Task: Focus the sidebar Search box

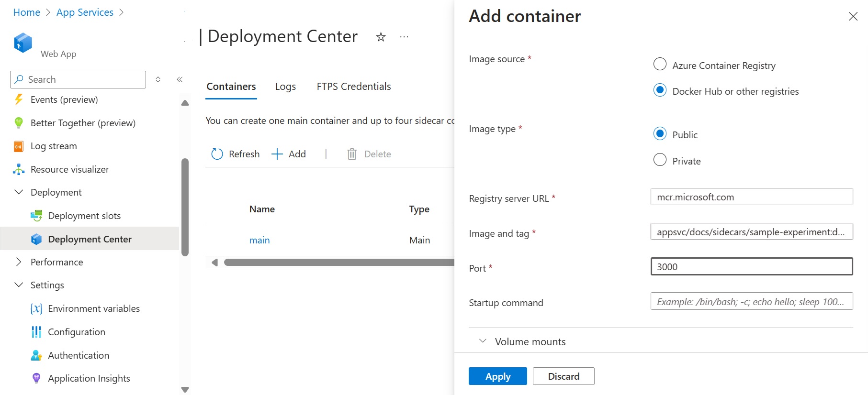Action: click(x=78, y=79)
